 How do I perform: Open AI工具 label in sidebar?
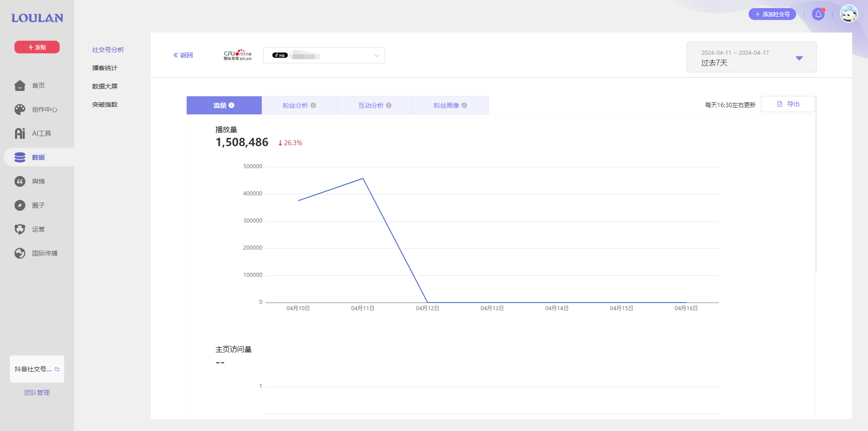pos(42,133)
